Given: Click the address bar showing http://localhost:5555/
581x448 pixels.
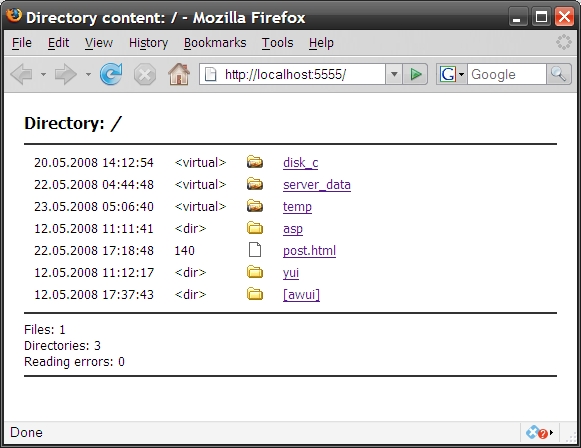Looking at the screenshot, I should [x=292, y=74].
